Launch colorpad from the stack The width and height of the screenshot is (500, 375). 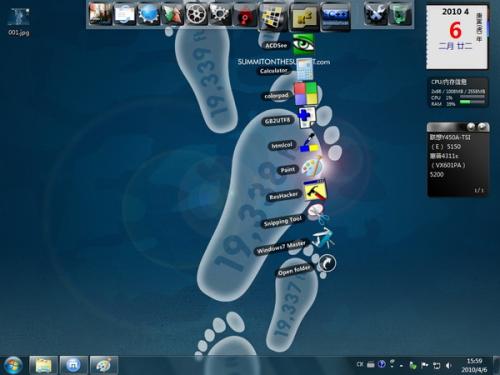pos(305,93)
